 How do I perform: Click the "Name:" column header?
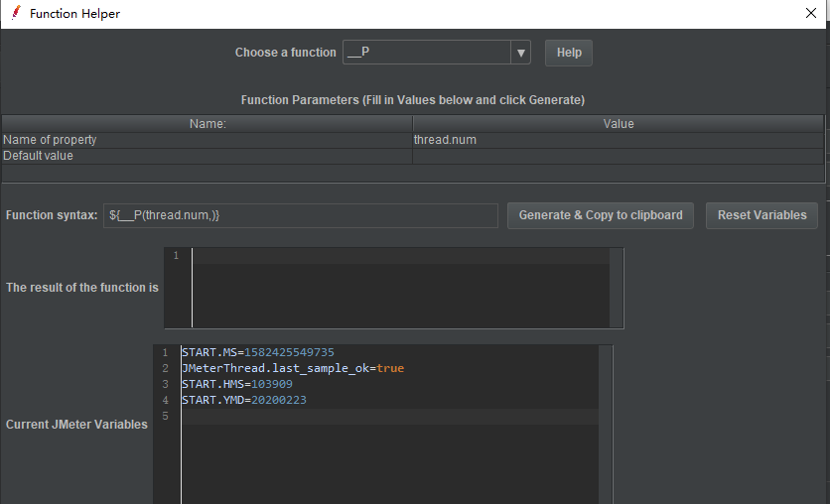coord(207,124)
